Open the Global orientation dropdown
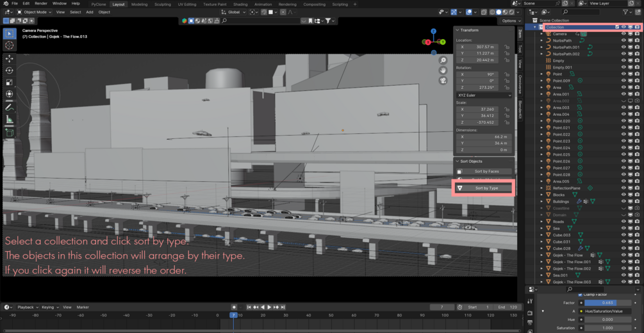This screenshot has height=333, width=644. (x=233, y=12)
